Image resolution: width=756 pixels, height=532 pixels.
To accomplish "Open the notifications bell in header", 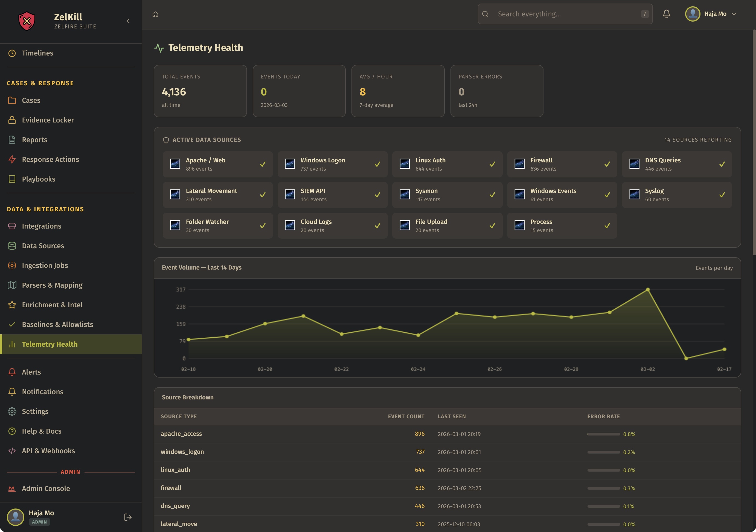I will pos(666,14).
